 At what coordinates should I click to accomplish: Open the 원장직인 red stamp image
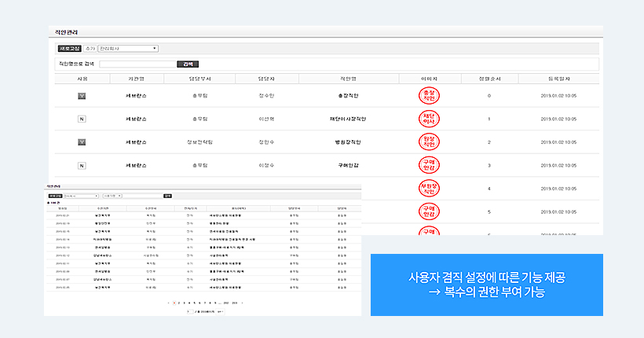point(429,141)
